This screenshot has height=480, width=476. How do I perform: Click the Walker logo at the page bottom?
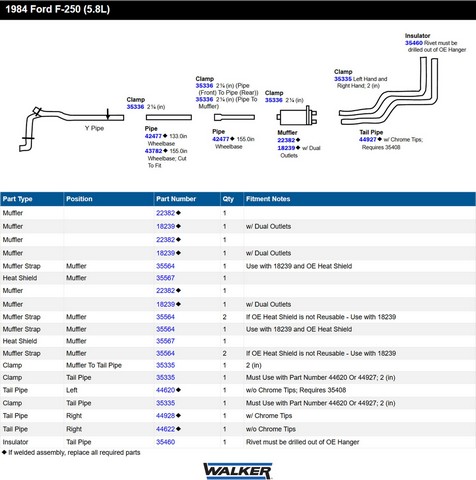point(238,471)
